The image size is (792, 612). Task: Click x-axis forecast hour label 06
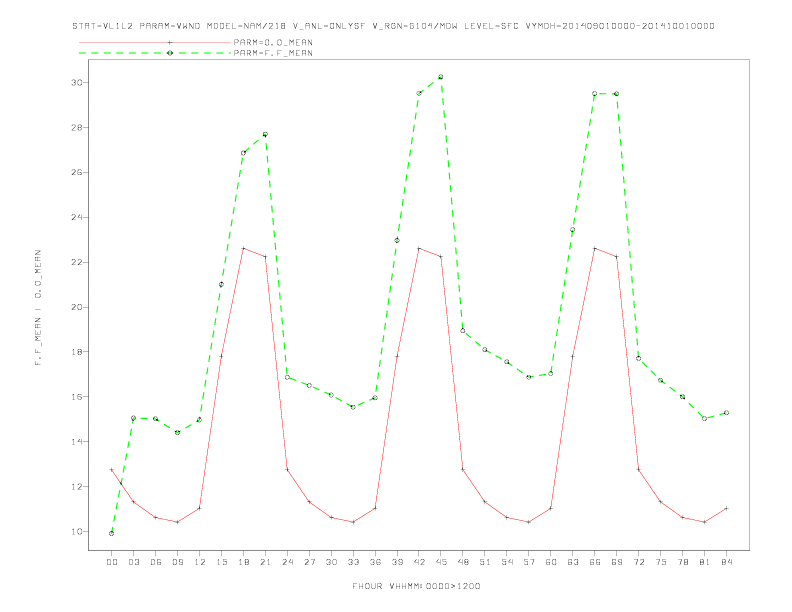tap(156, 562)
